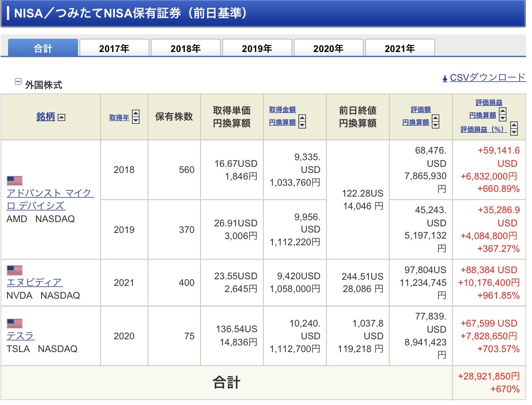Viewport: 532px width, 405px height.
Task: Toggle the sort icon next to 銘柄
Action: coord(61,118)
